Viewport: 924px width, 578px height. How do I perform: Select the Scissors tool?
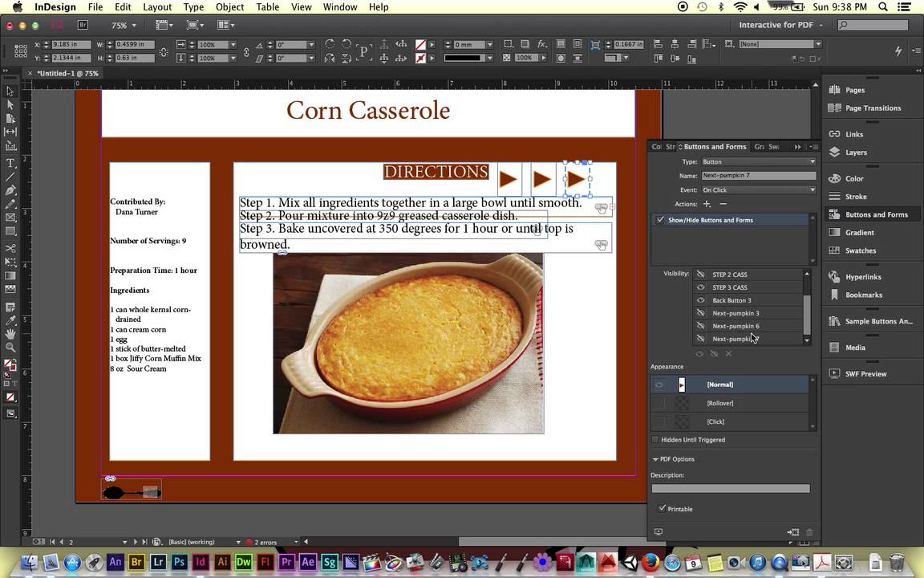click(10, 248)
